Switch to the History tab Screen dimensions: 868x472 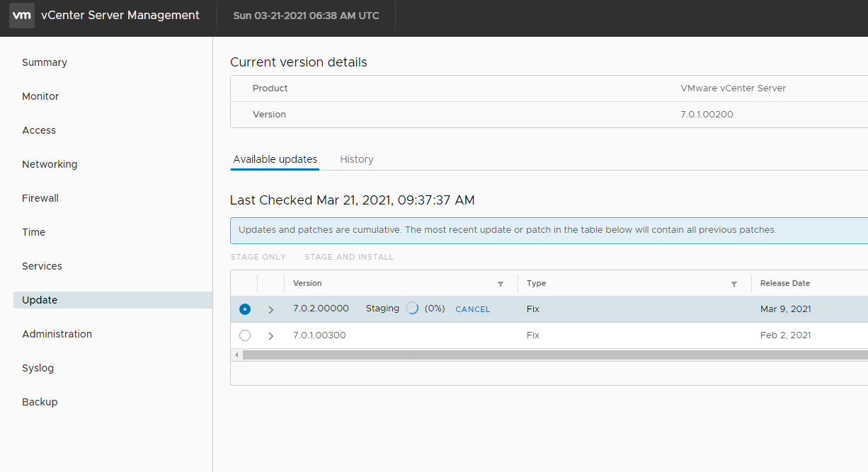[x=357, y=159]
